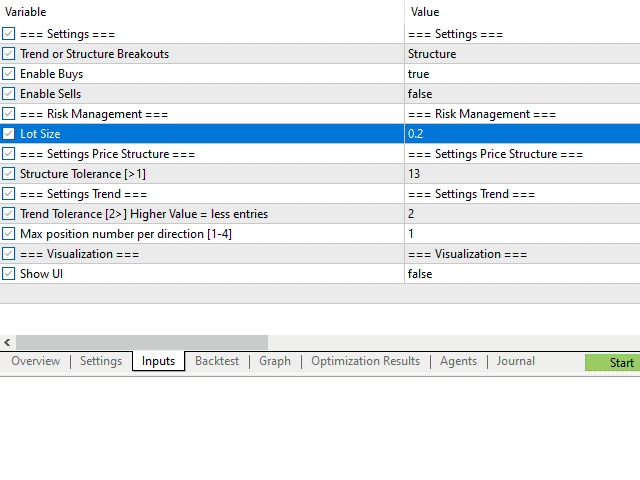Change Enable Sells value false
640x480 pixels.
(522, 93)
